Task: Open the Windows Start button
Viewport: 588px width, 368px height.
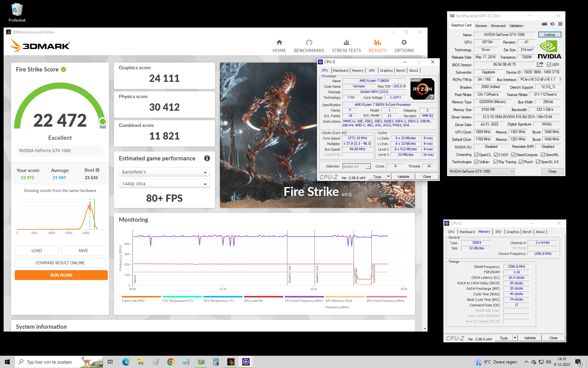Action: pyautogui.click(x=7, y=362)
